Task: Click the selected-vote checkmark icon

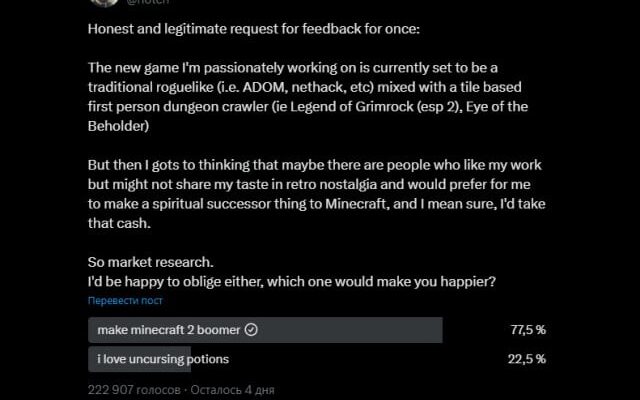Action: 251,330
